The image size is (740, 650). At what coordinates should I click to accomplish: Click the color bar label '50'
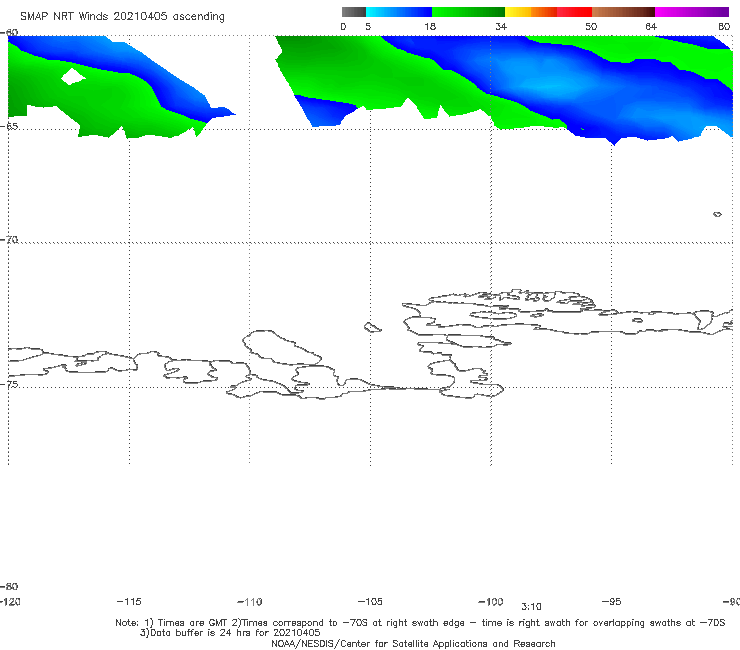tap(591, 27)
